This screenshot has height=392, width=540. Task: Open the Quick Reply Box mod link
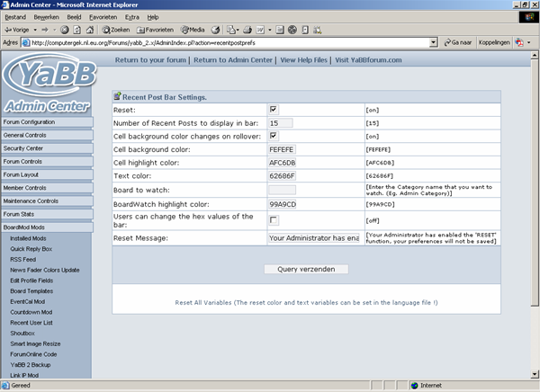point(31,249)
